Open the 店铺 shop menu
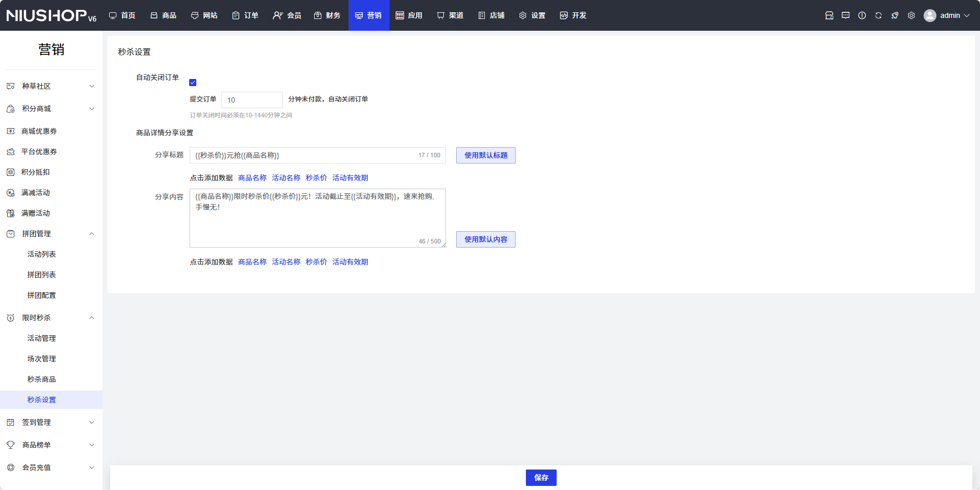The height and width of the screenshot is (490, 980). (x=492, y=15)
